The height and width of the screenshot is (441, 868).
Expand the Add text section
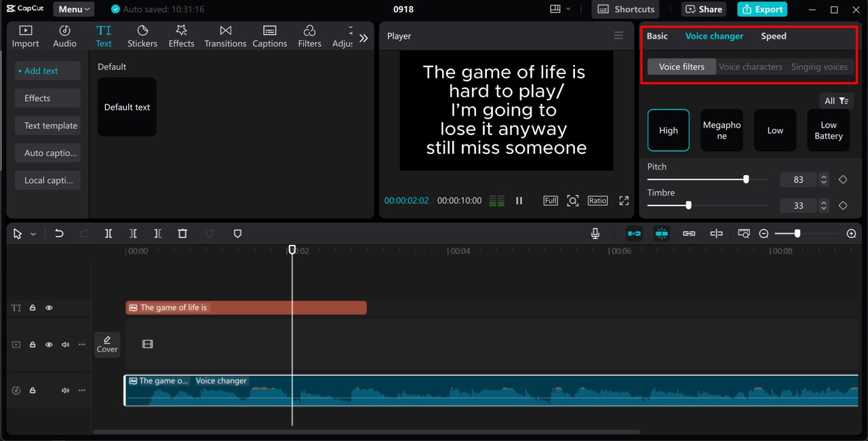pos(47,71)
